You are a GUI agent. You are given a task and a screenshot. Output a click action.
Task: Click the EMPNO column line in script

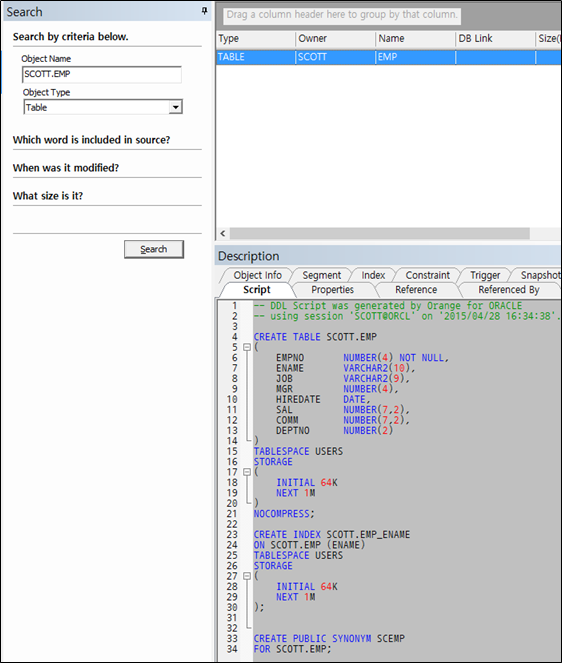tap(362, 358)
